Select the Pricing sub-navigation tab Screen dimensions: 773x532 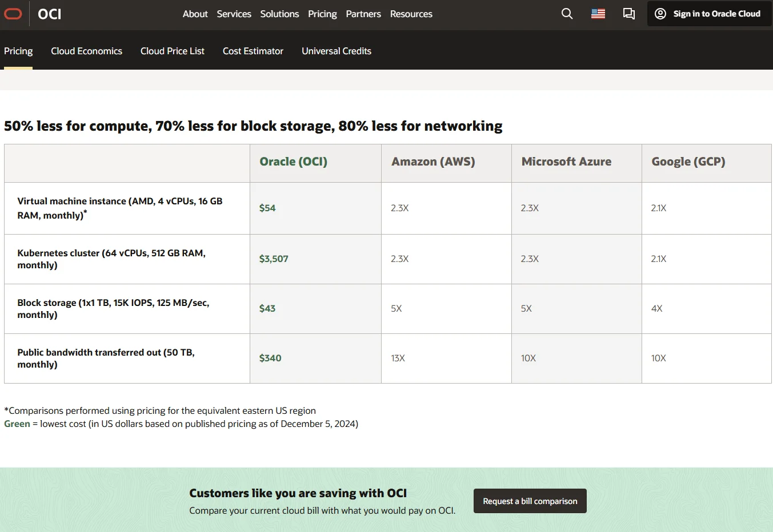(x=18, y=51)
